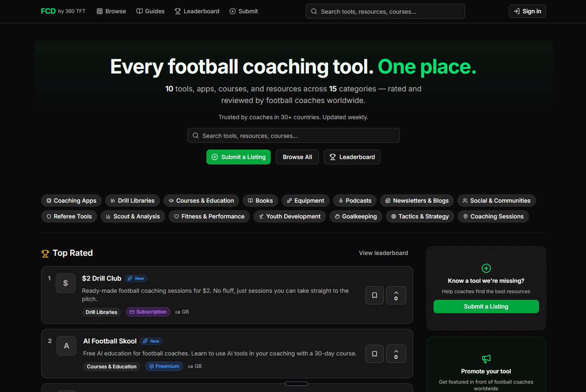Select the Drill Libraries category chip
Viewport: 586px width, 392px height.
tap(132, 201)
